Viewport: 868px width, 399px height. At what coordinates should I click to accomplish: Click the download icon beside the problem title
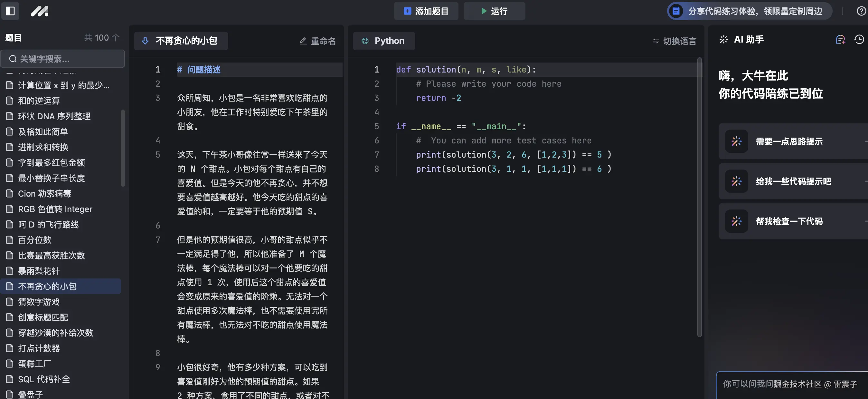[x=145, y=41]
